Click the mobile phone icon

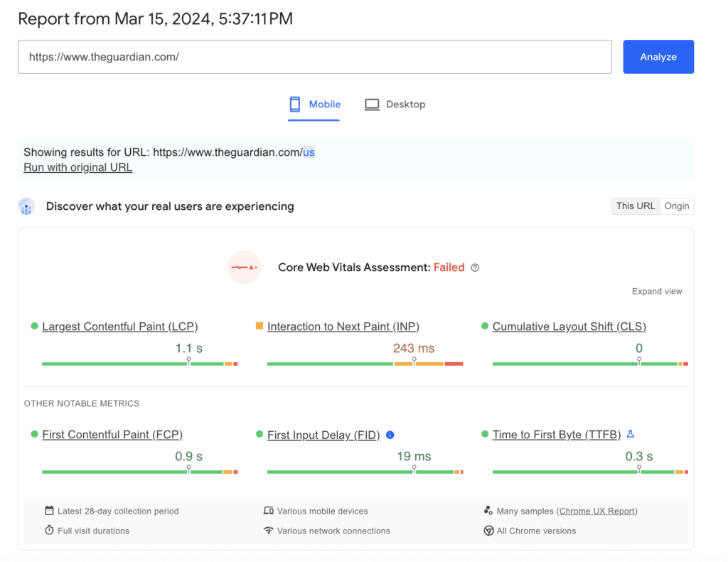pos(295,105)
